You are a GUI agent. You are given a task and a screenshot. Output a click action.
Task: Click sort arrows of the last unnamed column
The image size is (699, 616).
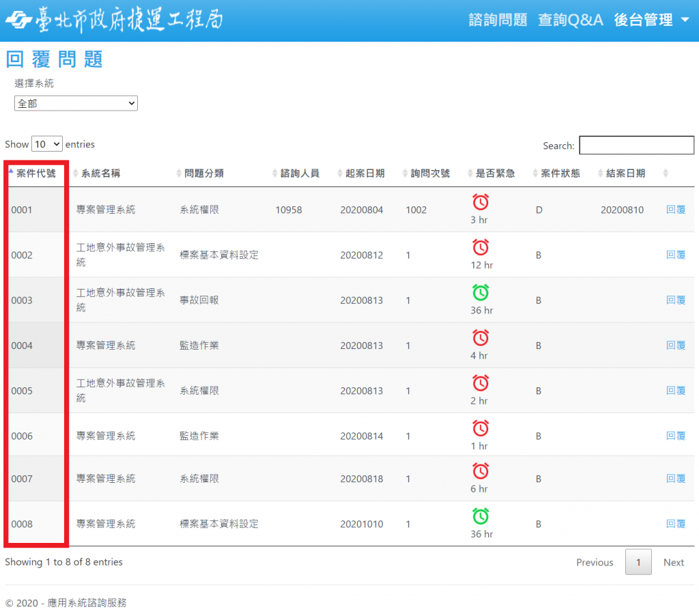[x=666, y=173]
